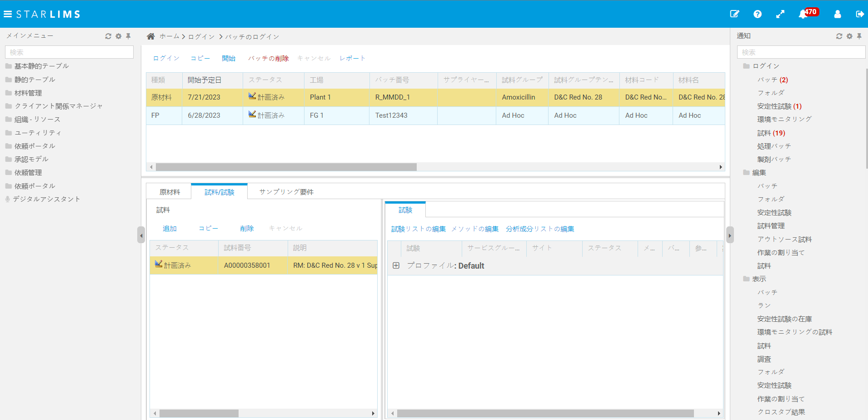868x420 pixels.
Task: Click status icon in FP batch row
Action: [x=252, y=114]
